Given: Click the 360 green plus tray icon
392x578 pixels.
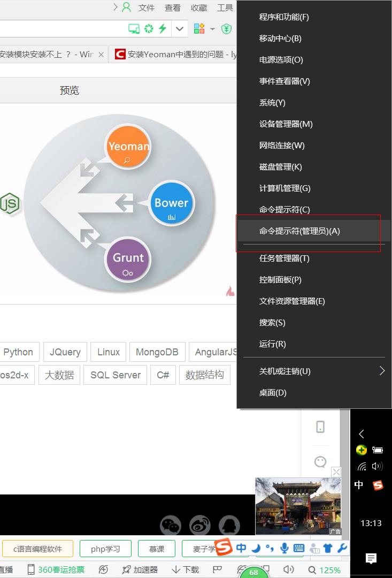Looking at the screenshot, I should click(362, 450).
